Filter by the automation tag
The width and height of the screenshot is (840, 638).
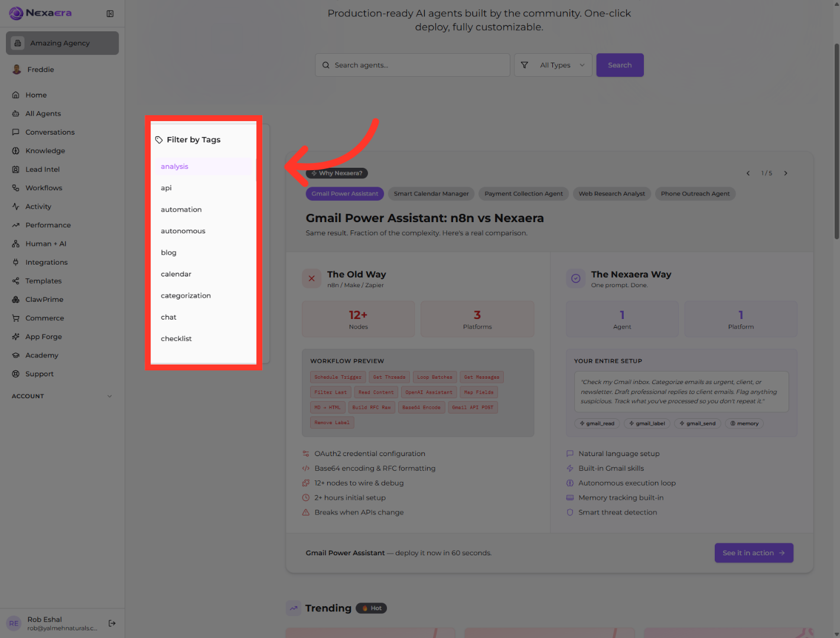(x=203, y=210)
